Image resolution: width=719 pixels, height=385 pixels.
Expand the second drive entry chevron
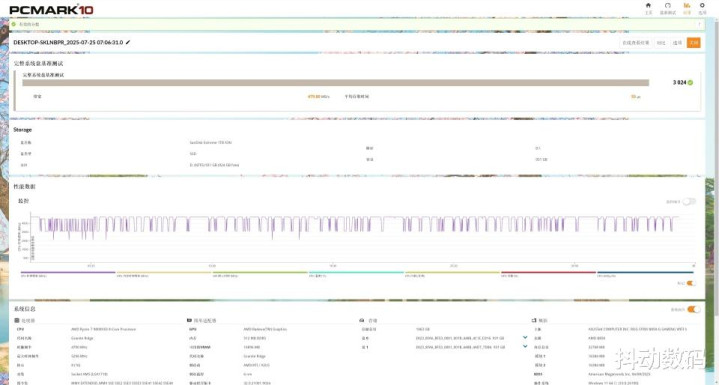[525, 346]
